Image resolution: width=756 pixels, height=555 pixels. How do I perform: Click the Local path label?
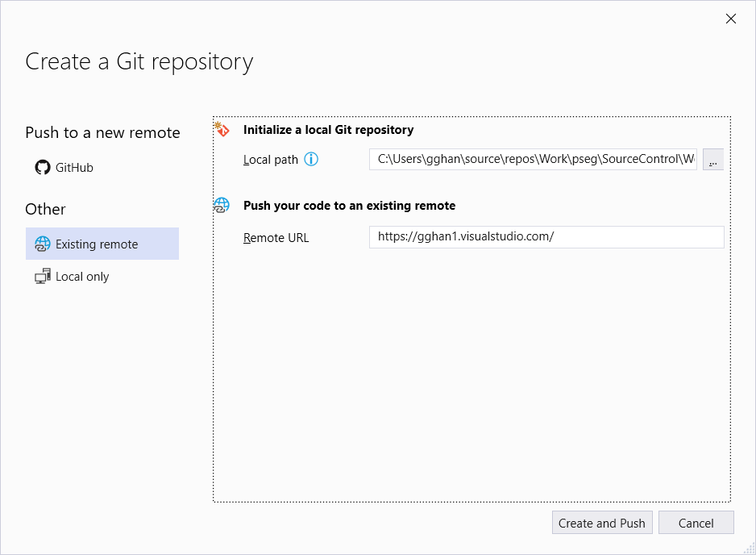(271, 160)
